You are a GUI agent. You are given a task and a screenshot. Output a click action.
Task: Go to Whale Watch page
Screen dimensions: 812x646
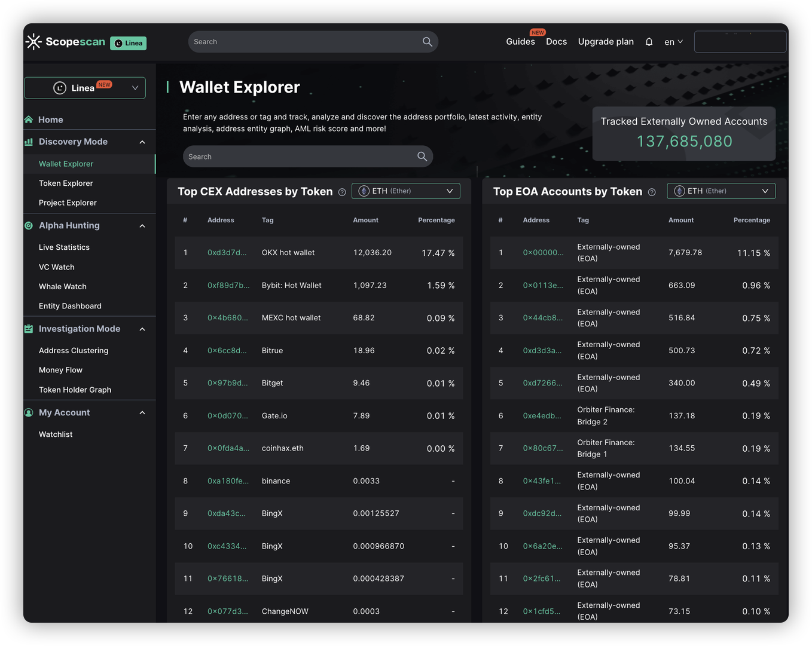(63, 287)
